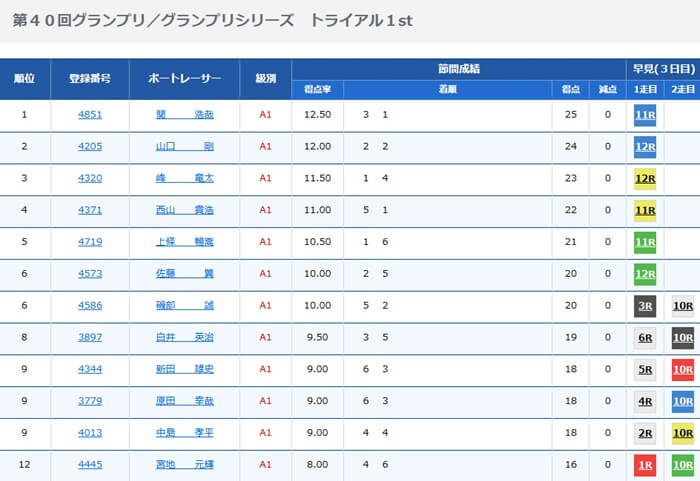Screen dimensions: 700x481
Task: Click the white 6R badge in racer 3897's row
Action: click(x=645, y=338)
